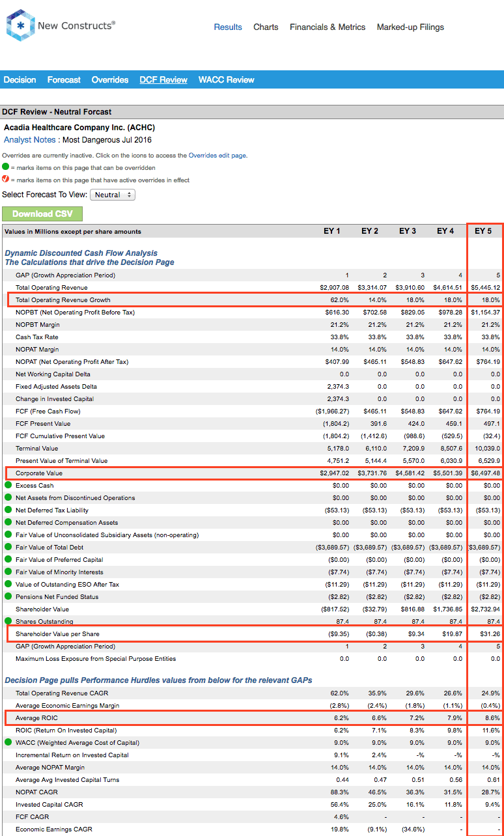Switch to the Decision tab
This screenshot has width=504, height=836.
click(x=20, y=80)
